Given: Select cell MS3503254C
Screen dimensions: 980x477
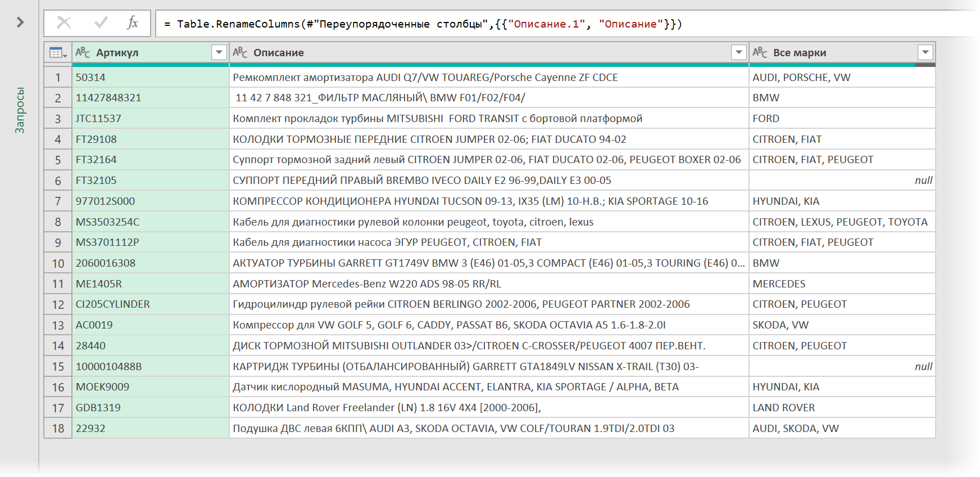Looking at the screenshot, I should point(151,222).
